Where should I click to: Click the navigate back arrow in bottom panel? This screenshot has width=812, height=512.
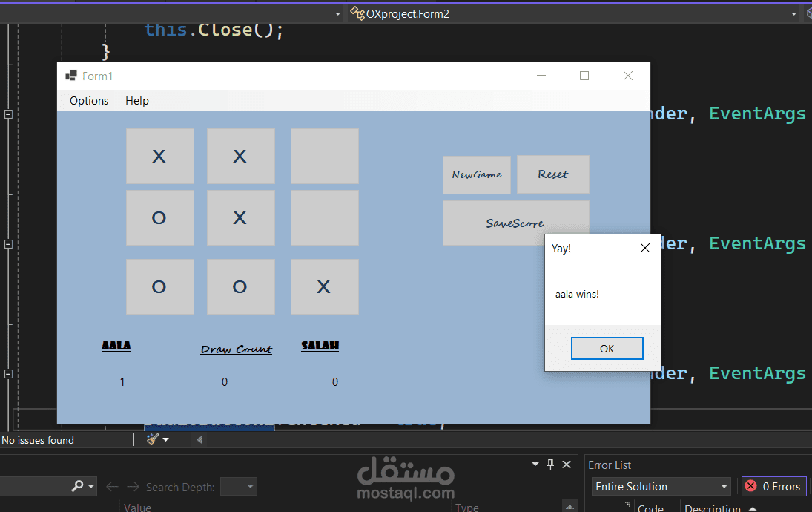click(112, 487)
